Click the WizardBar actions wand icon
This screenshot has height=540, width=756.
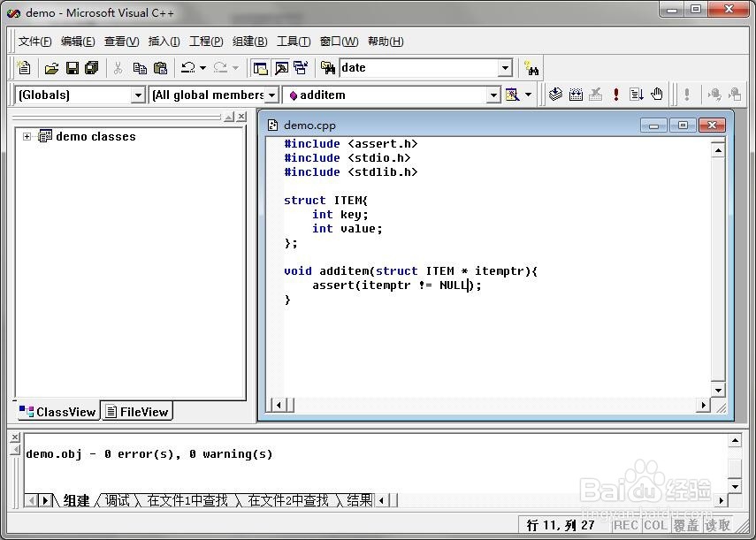pyautogui.click(x=512, y=95)
